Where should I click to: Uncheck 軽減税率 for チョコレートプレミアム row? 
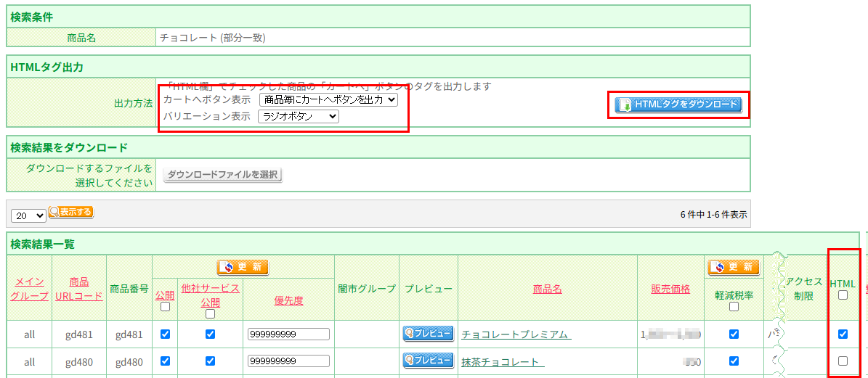734,334
